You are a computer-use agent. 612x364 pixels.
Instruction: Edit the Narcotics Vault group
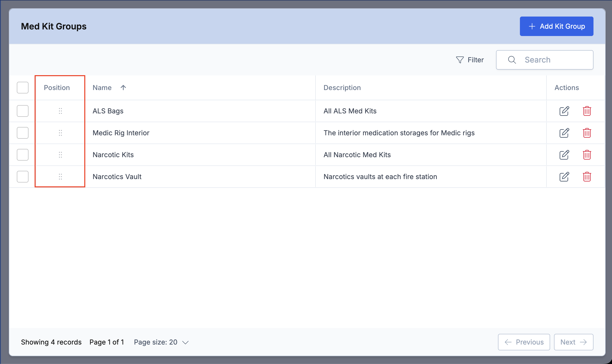[x=564, y=177]
